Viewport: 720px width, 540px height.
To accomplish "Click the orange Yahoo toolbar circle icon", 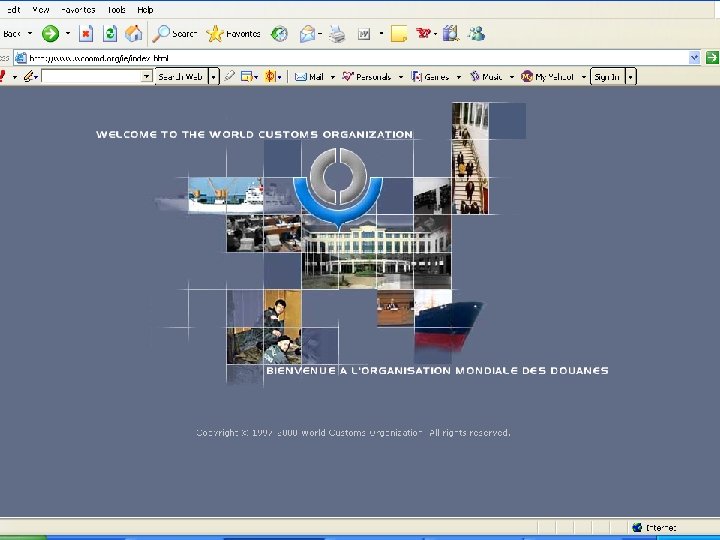I will [x=270, y=76].
